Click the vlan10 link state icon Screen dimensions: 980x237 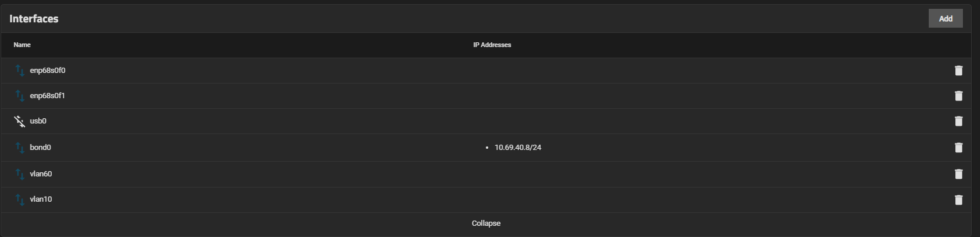point(20,199)
